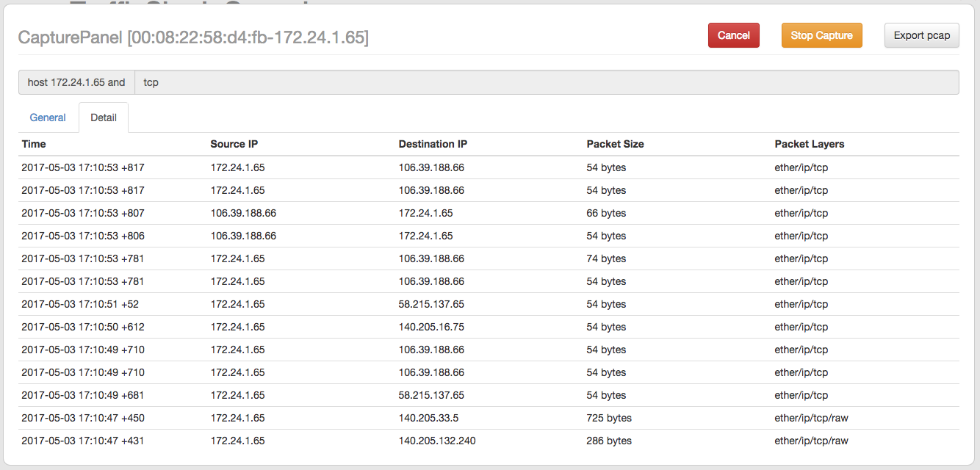
Task: Click the tcp filter input field
Action: 546,82
